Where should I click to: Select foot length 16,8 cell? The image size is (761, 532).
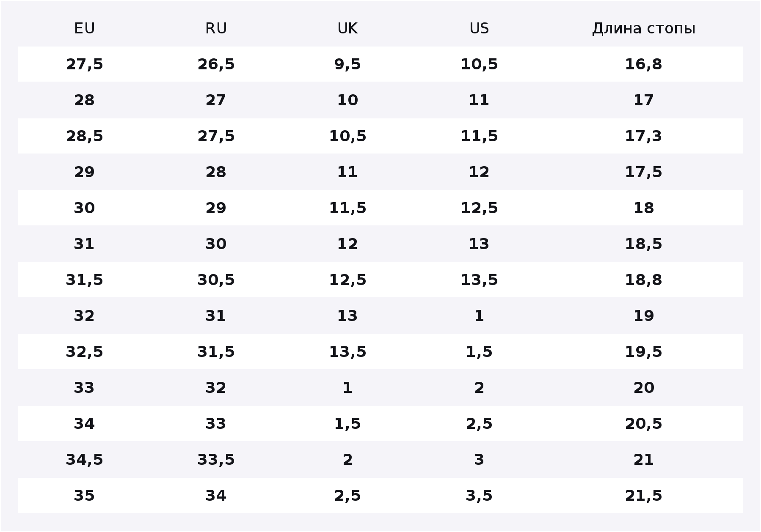click(x=643, y=64)
